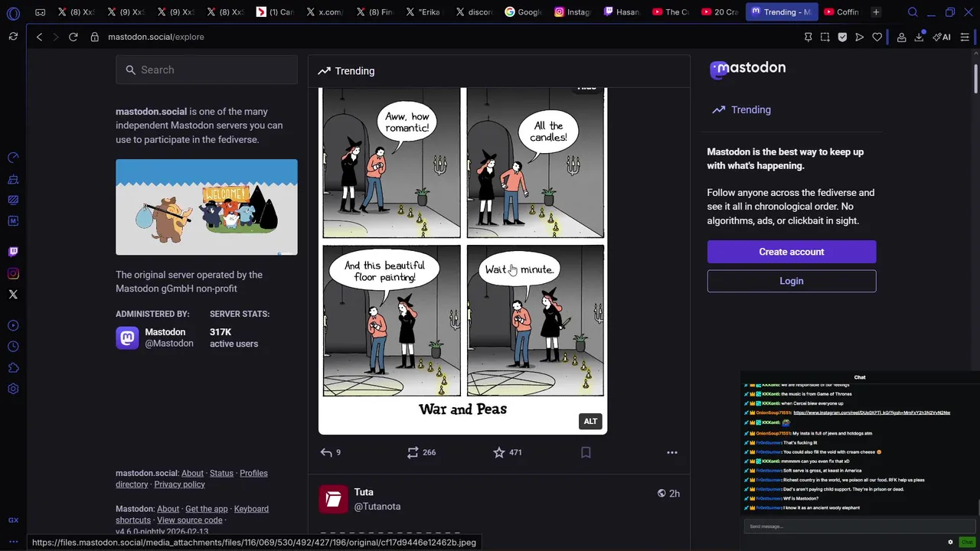This screenshot has width=980, height=551.
Task: Open the GX Control limiter icon in sidebar
Action: click(13, 158)
